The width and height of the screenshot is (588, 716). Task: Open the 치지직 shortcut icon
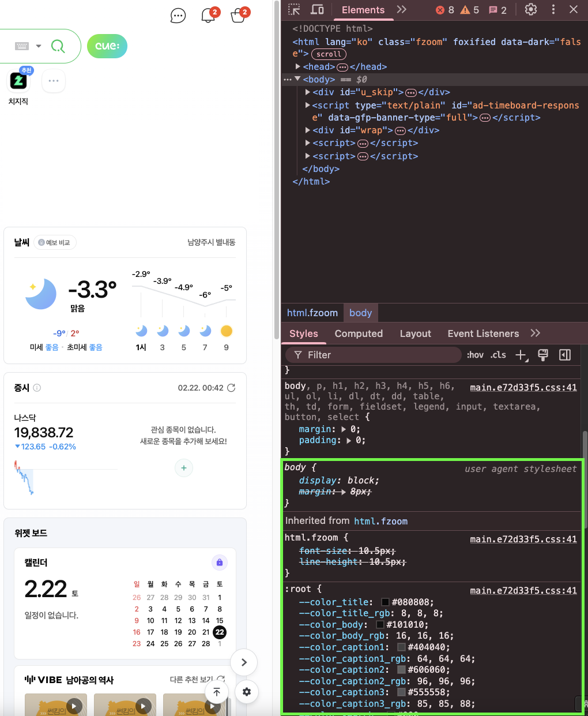pyautogui.click(x=18, y=81)
